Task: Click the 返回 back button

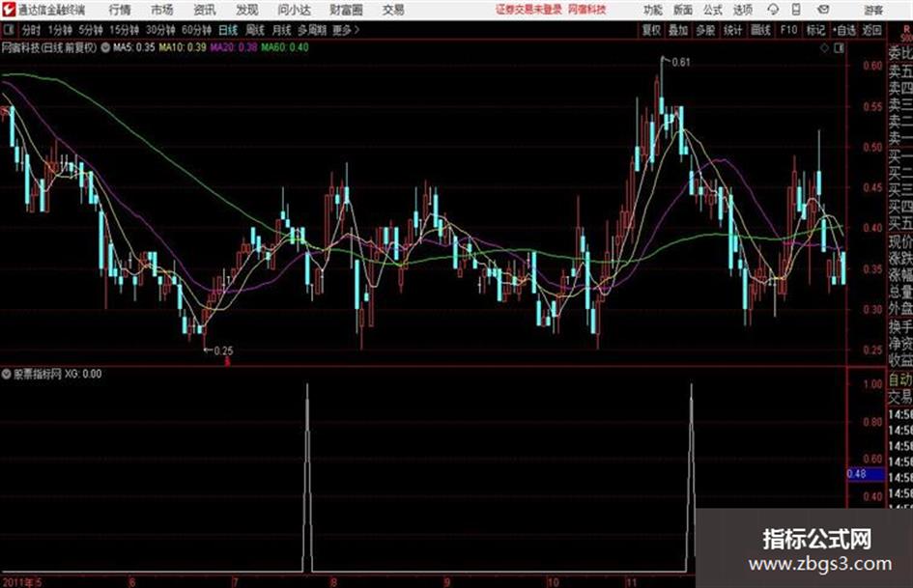Action: (x=871, y=30)
